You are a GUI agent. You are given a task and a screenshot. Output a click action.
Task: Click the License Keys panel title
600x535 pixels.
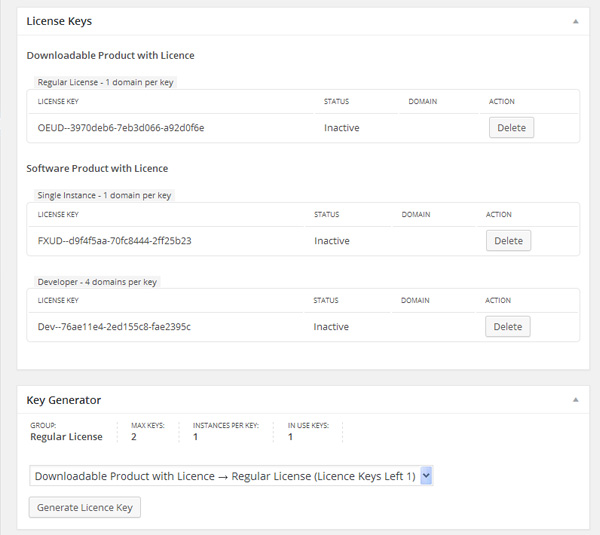[x=59, y=21]
